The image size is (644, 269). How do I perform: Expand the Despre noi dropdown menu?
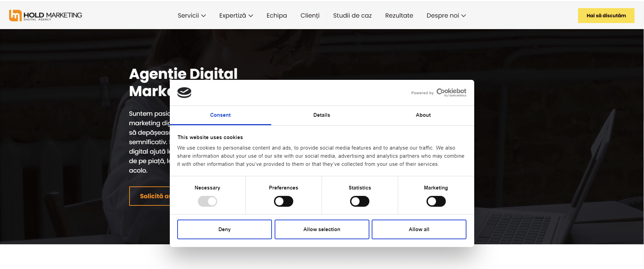point(446,16)
